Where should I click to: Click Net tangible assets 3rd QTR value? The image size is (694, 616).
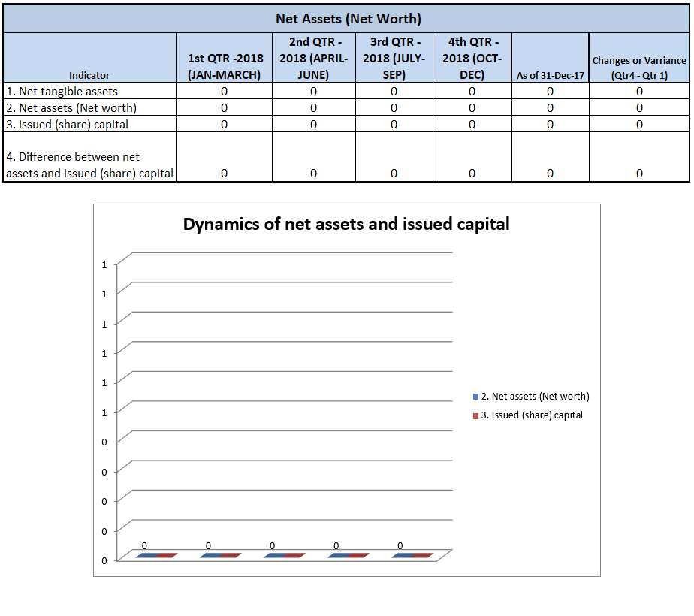coord(394,91)
